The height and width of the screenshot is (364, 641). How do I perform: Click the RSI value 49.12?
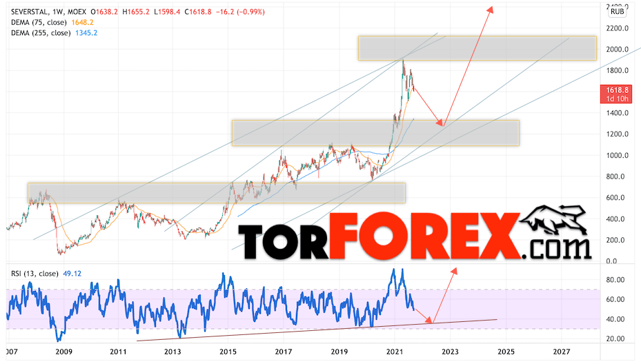pos(72,274)
